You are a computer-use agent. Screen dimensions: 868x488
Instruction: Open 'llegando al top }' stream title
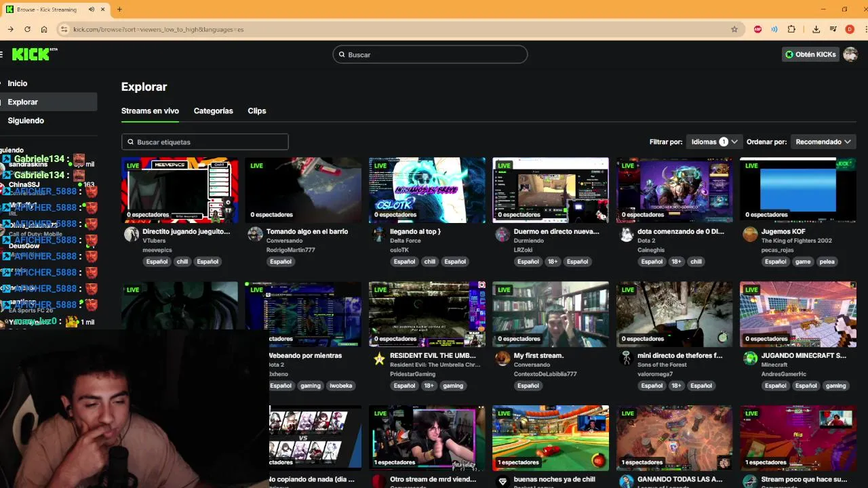(415, 231)
